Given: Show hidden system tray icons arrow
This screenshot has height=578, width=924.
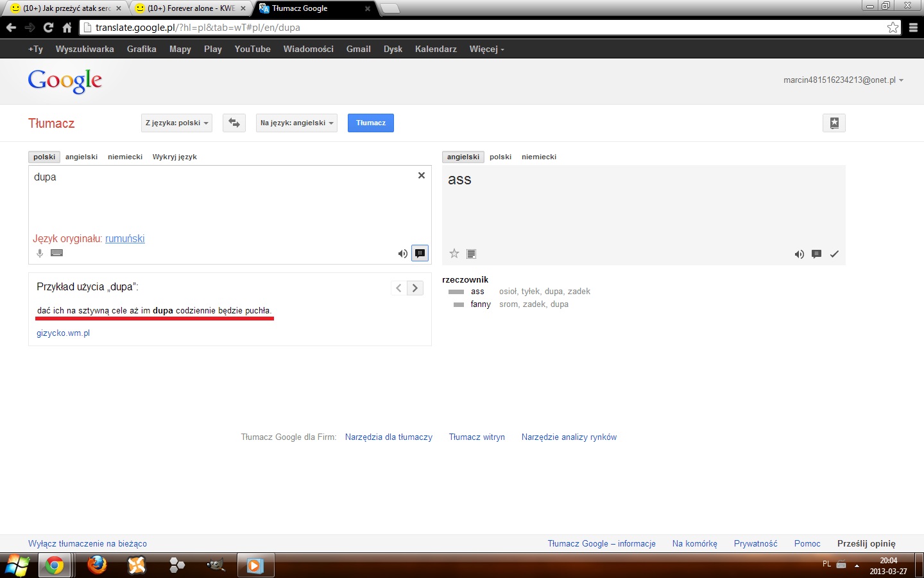Looking at the screenshot, I should (857, 565).
